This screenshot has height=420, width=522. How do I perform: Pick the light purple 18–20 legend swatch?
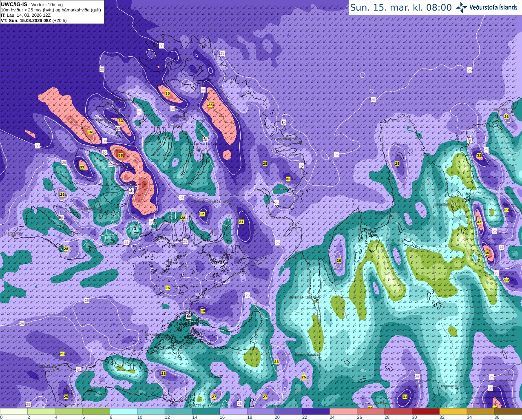(x=261, y=411)
